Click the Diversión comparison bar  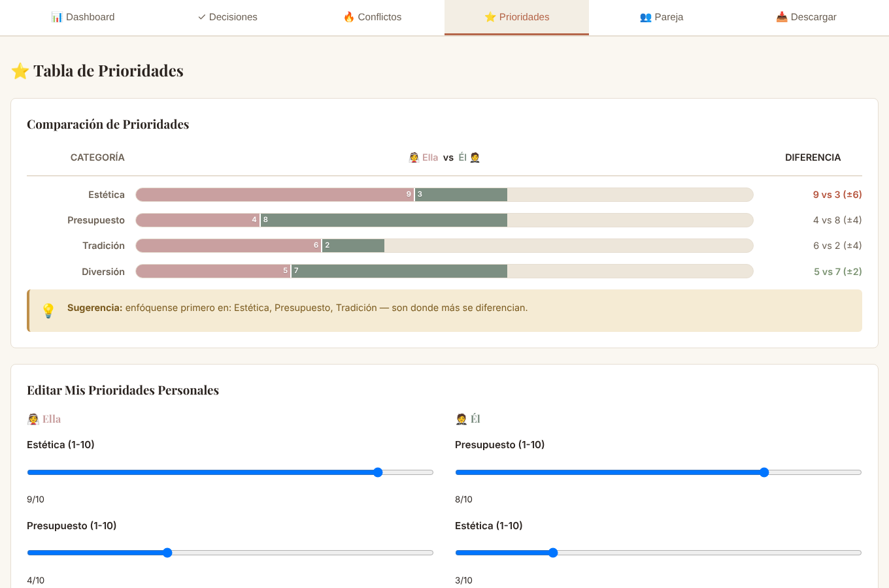pos(444,271)
